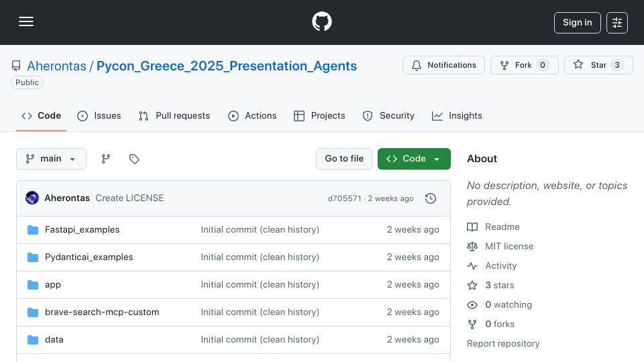Open Initial commit message for brave-search-mcp-custom row
644x362 pixels.
click(x=260, y=312)
